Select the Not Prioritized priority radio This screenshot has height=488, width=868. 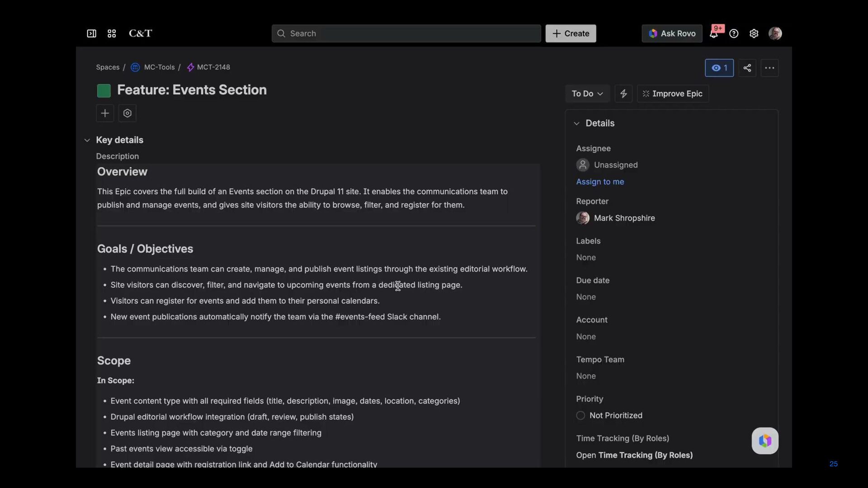click(580, 415)
